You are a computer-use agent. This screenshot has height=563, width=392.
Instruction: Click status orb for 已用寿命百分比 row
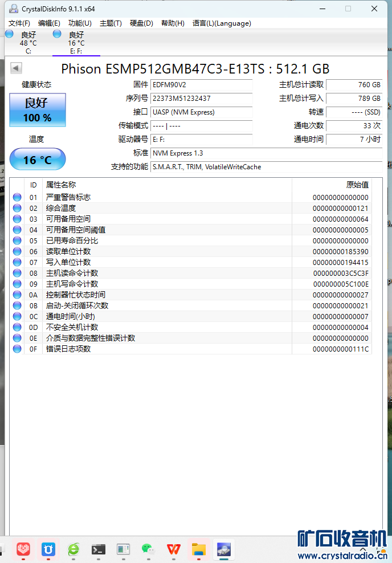17,240
